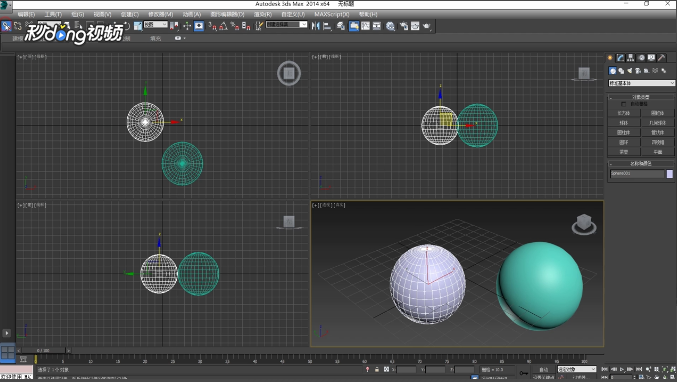Click ViewCube in Top viewport
This screenshot has width=677, height=382.
point(289,73)
